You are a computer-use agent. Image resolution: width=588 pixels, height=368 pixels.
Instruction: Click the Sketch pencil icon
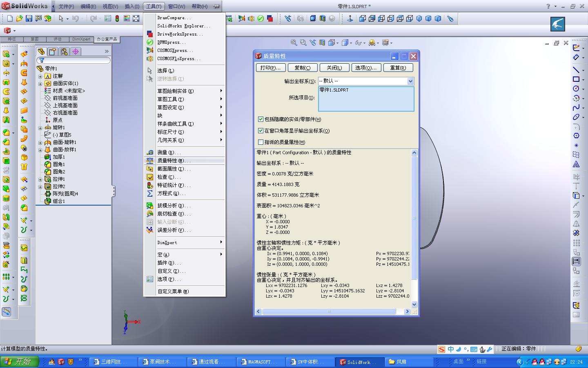coord(576,47)
